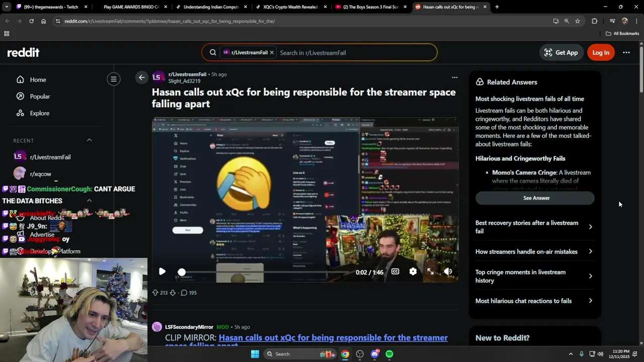Remove the r/LivestreamFail search filter chip
The width and height of the screenshot is (644, 362).
(272, 52)
